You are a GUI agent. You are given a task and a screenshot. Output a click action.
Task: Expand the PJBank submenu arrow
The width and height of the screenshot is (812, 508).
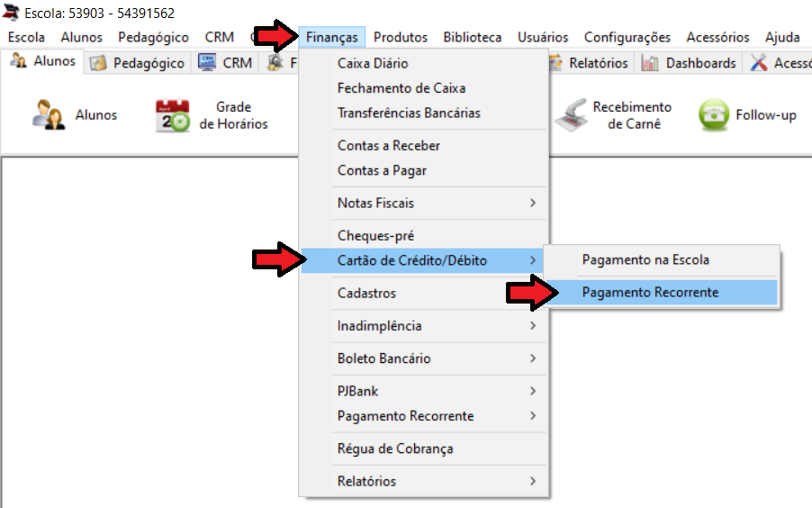click(x=533, y=391)
